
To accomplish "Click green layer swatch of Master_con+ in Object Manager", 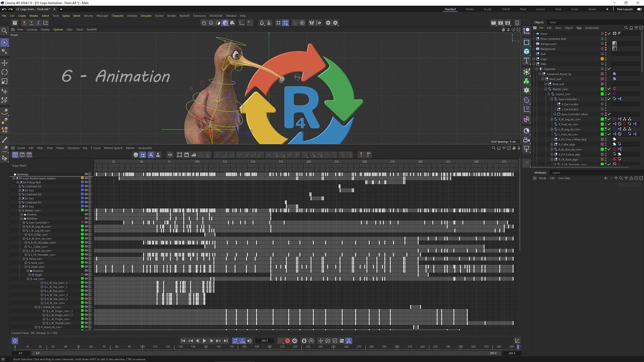I will click(x=602, y=89).
